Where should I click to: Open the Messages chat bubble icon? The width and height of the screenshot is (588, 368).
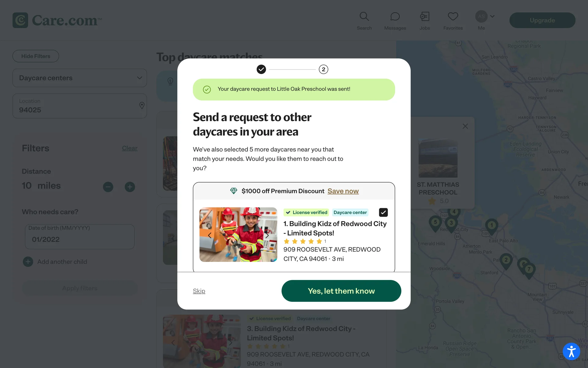[x=395, y=17]
